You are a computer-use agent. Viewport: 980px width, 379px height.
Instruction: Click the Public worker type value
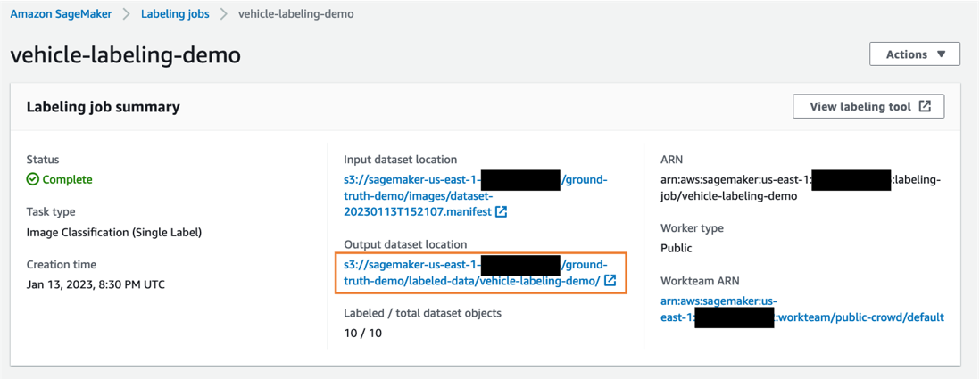point(676,248)
